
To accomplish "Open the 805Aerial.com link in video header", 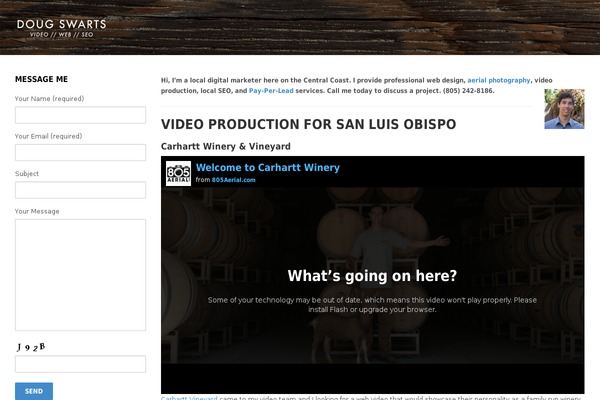I will [x=233, y=180].
